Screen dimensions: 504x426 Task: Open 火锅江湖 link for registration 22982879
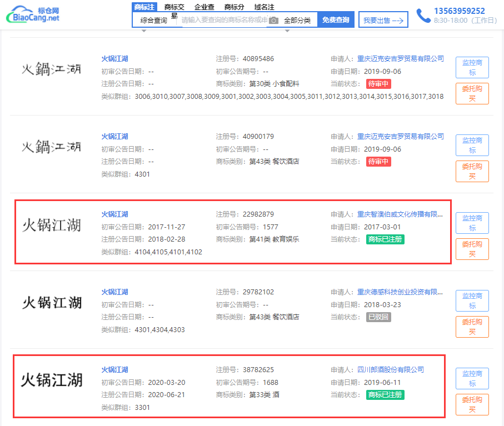click(x=115, y=214)
